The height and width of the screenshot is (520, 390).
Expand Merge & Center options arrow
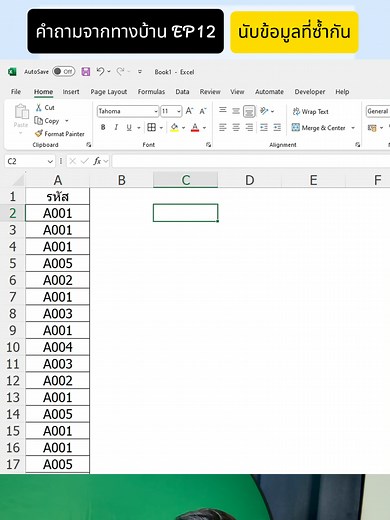coord(353,128)
